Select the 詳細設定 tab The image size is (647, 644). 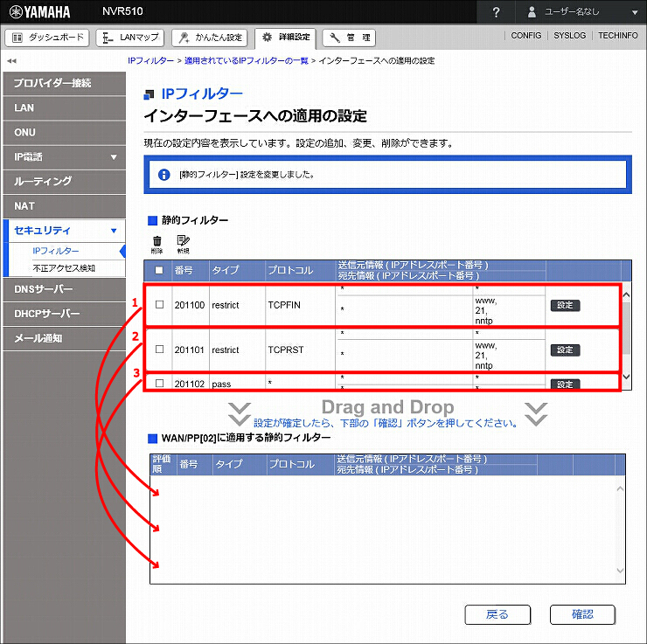(286, 38)
